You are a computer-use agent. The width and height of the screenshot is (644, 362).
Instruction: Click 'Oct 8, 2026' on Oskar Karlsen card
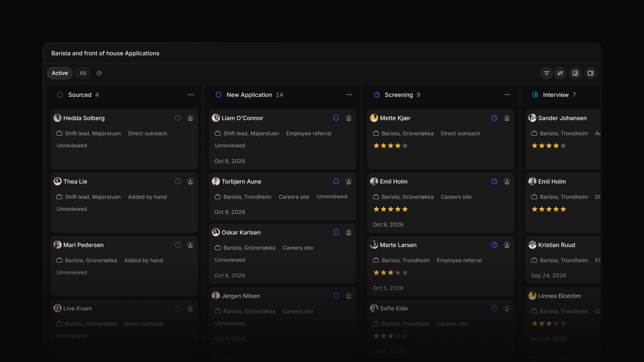230,275
